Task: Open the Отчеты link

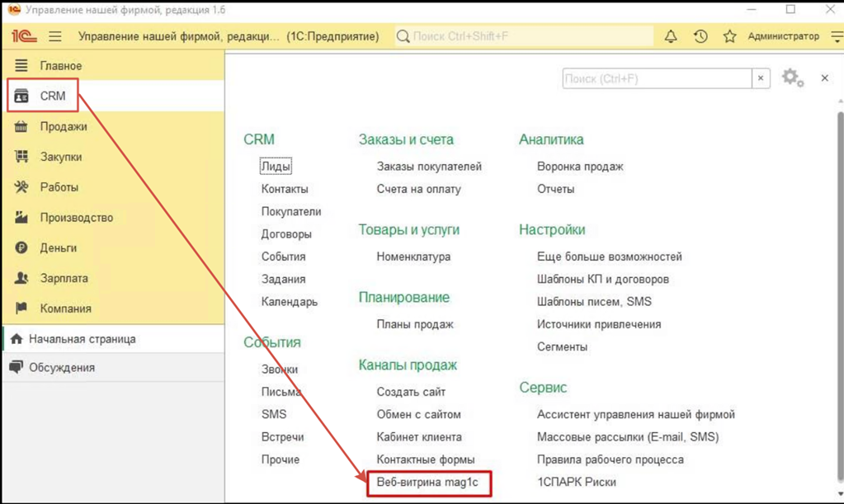Action: (555, 189)
